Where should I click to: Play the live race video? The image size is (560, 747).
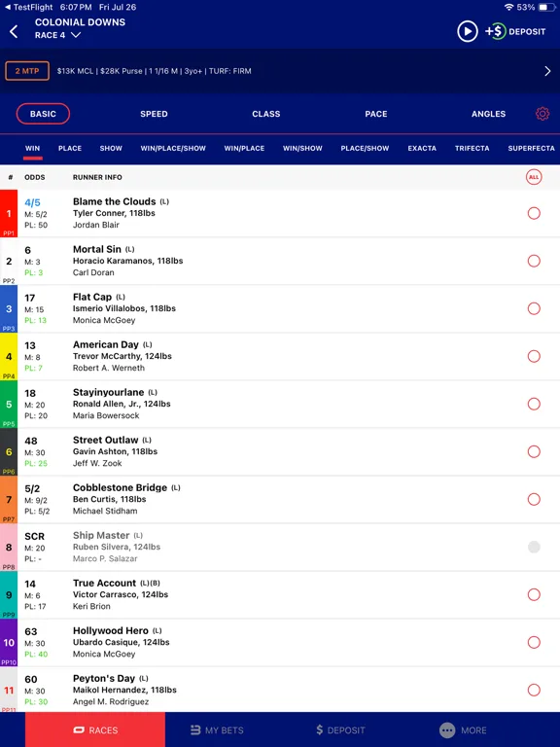point(467,31)
